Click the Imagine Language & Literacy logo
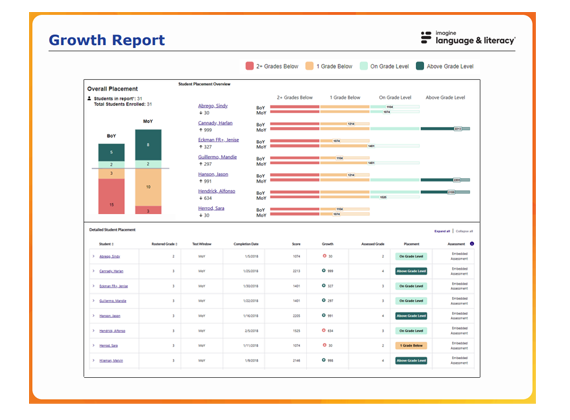Image resolution: width=570 pixels, height=420 pixels. tap(468, 38)
